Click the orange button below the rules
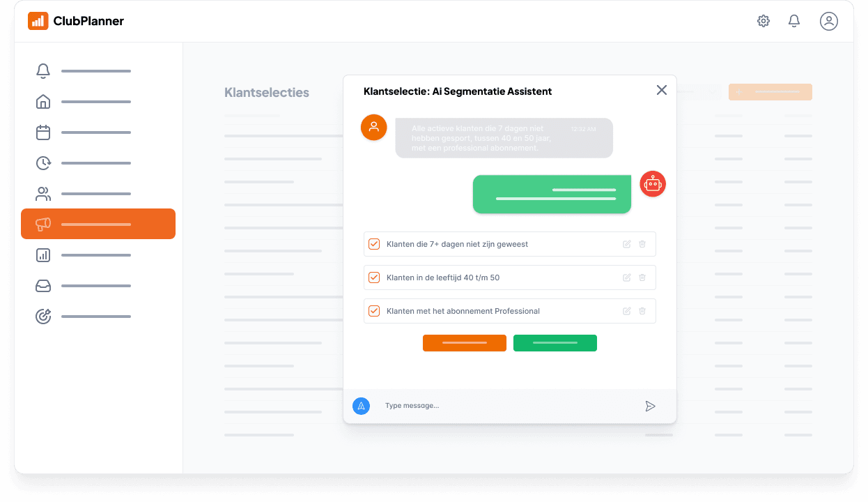 coord(464,343)
